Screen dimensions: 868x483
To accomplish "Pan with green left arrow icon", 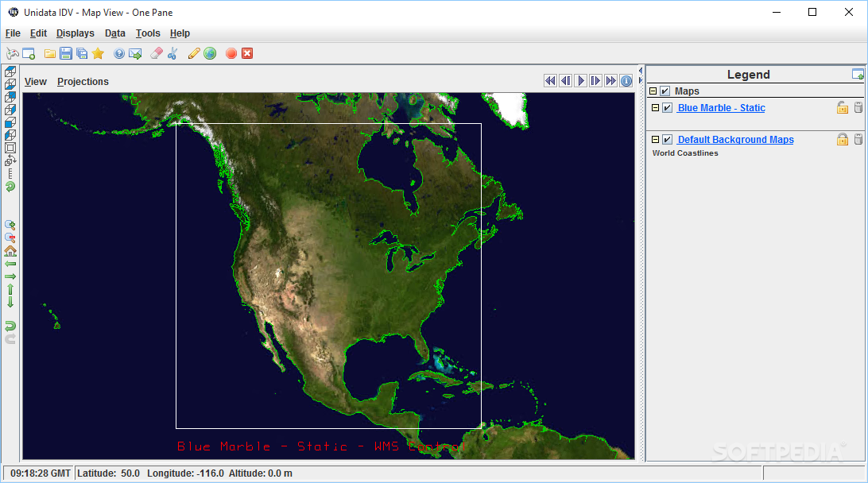I will 10,264.
